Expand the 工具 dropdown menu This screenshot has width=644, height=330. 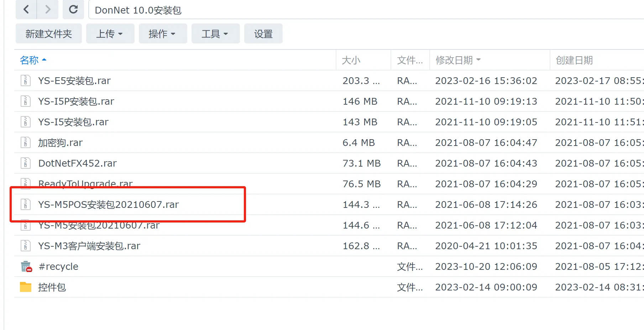coord(215,34)
